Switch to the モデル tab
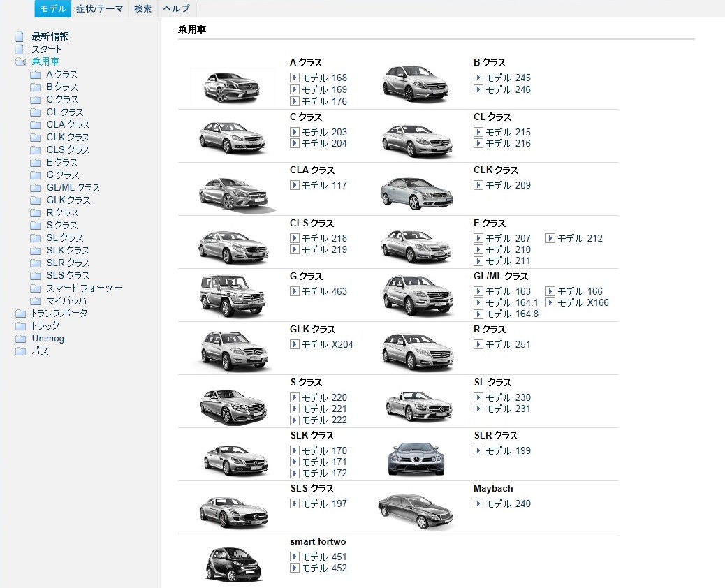This screenshot has width=725, height=588. pyautogui.click(x=52, y=8)
